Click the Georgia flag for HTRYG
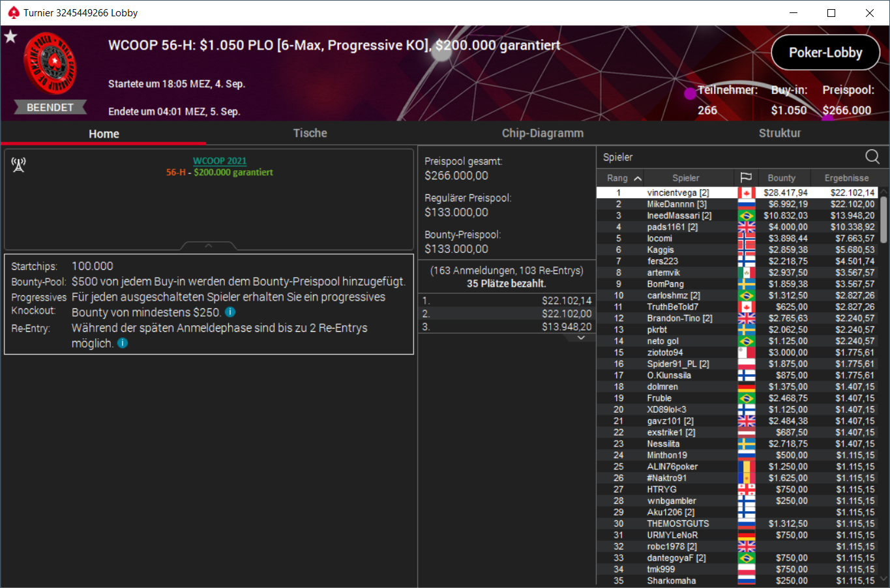This screenshot has height=588, width=890. point(747,490)
